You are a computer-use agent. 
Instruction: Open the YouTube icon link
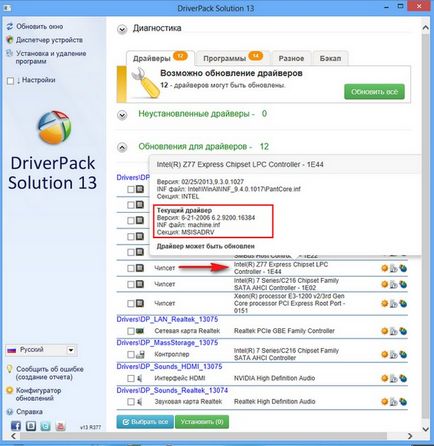pyautogui.click(x=60, y=426)
